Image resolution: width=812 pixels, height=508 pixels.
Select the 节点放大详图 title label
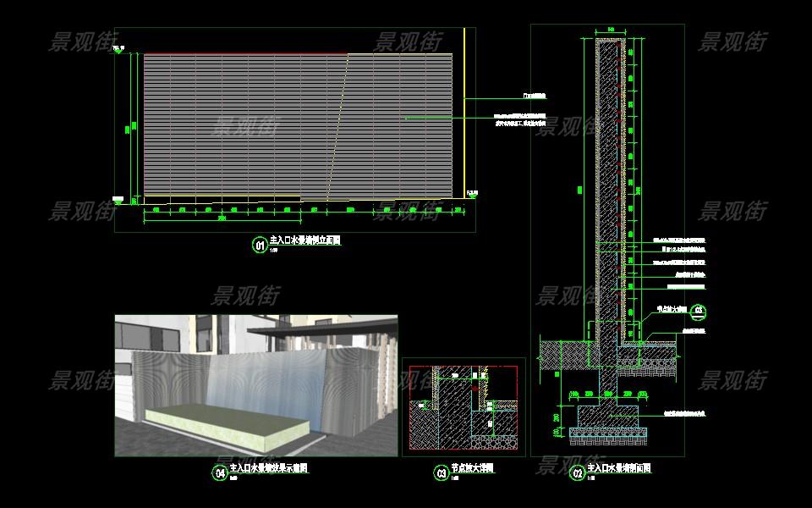coord(473,468)
